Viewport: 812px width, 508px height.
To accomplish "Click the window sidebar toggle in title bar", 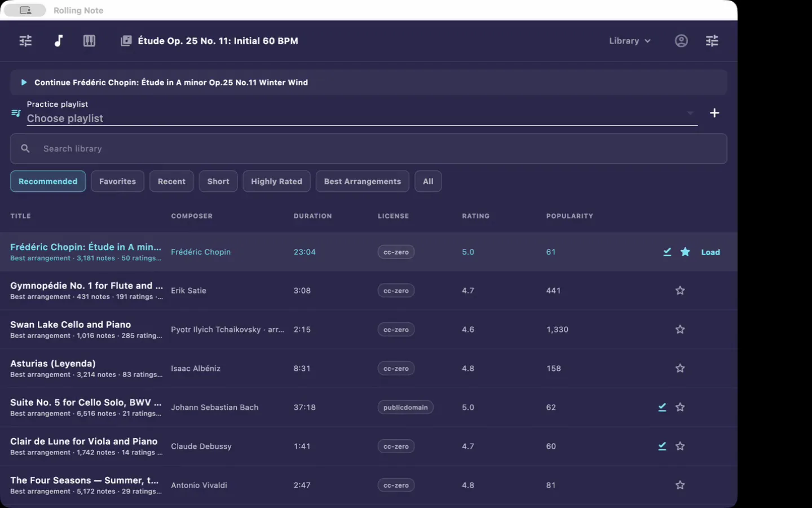I will coord(25,10).
